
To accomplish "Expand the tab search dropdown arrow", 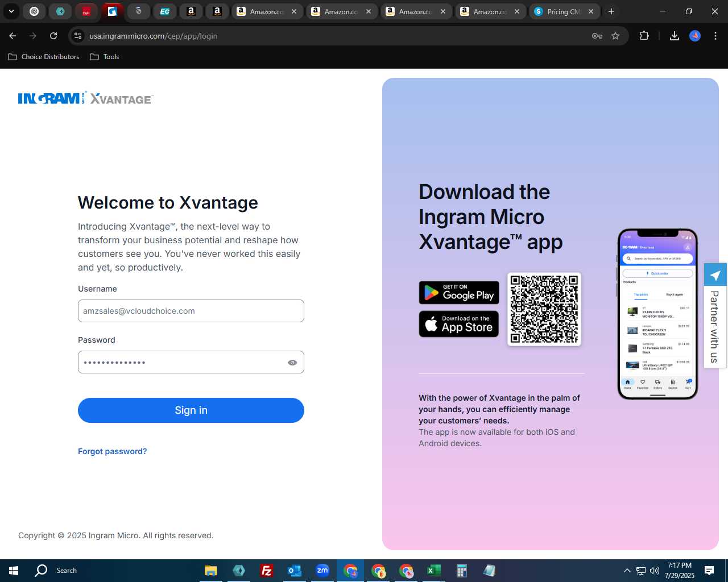I will tap(11, 11).
